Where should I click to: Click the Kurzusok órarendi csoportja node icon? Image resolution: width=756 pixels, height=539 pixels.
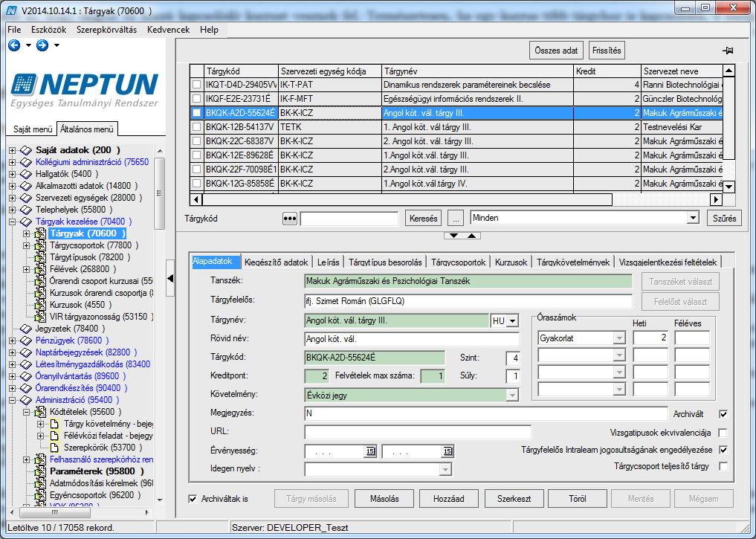tap(40, 293)
